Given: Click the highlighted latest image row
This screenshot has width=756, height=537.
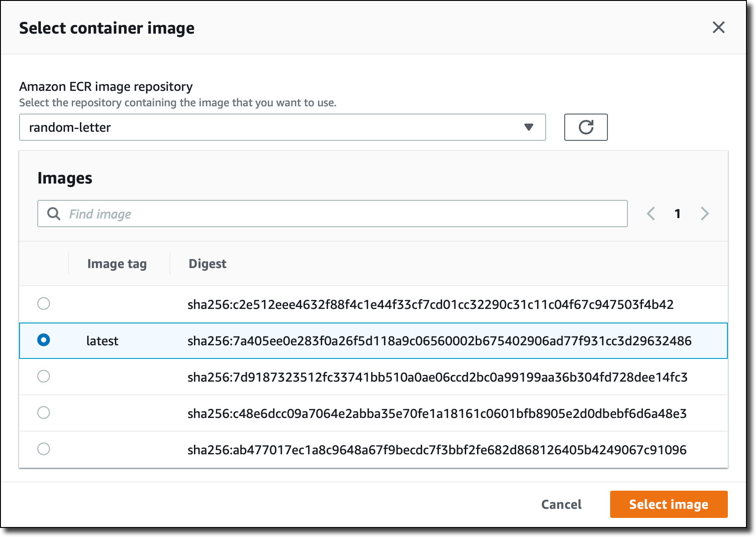Looking at the screenshot, I should click(x=363, y=341).
